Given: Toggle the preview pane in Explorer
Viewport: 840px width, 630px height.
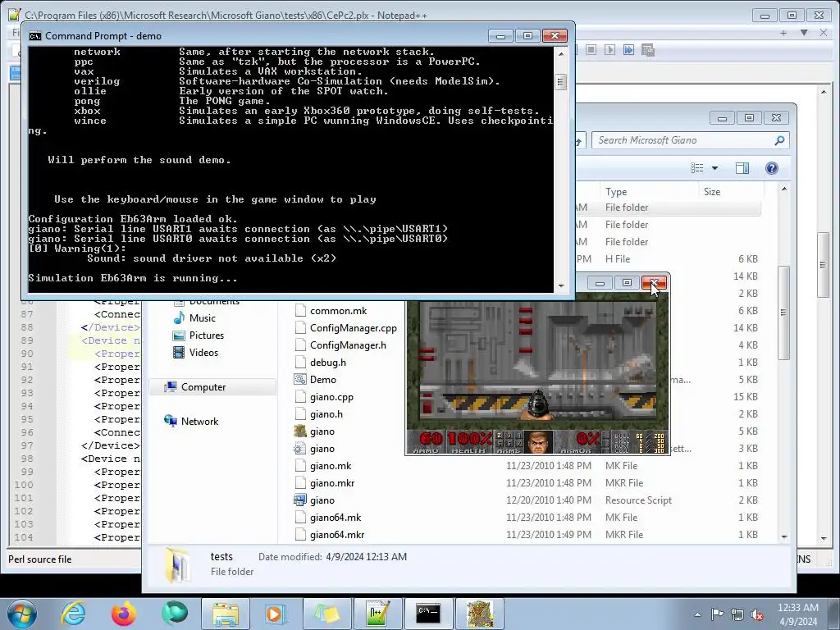Looking at the screenshot, I should (x=742, y=168).
